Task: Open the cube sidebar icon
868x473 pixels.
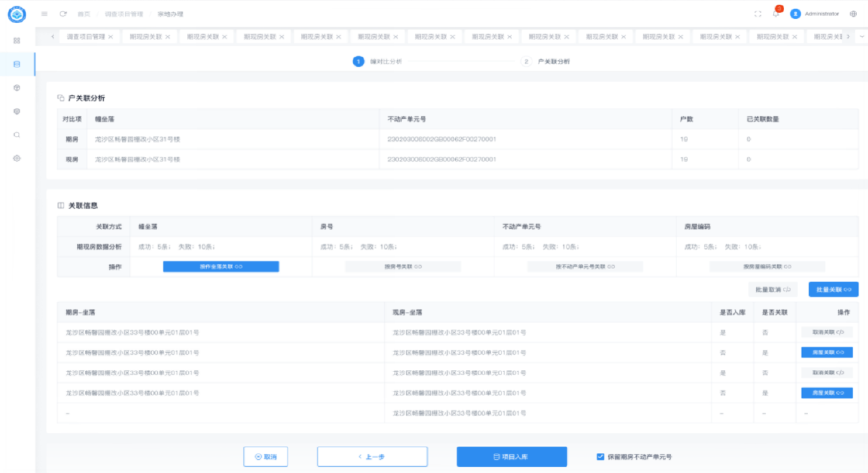Action: [x=17, y=88]
